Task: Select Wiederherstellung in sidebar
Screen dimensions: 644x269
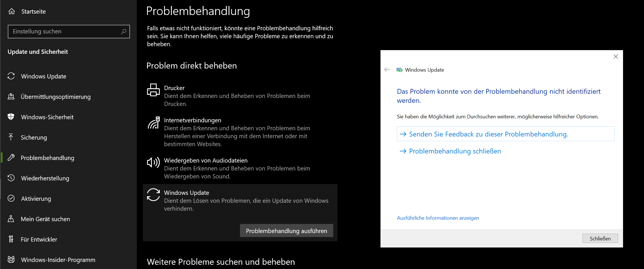Action: (x=45, y=178)
